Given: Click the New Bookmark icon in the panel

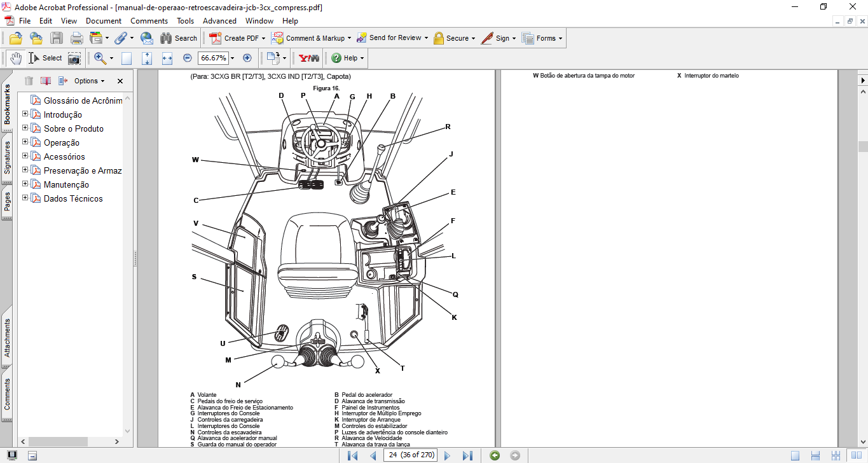Looking at the screenshot, I should pyautogui.click(x=45, y=81).
